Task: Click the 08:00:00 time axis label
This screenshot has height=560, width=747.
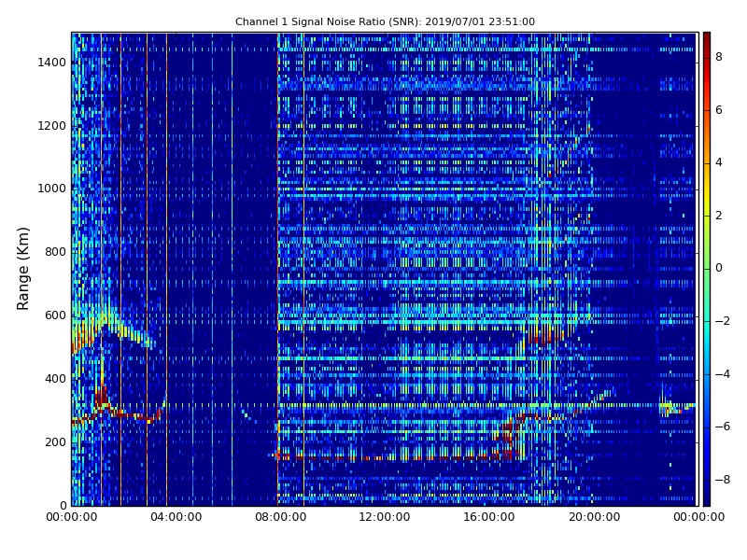Action: (x=281, y=517)
